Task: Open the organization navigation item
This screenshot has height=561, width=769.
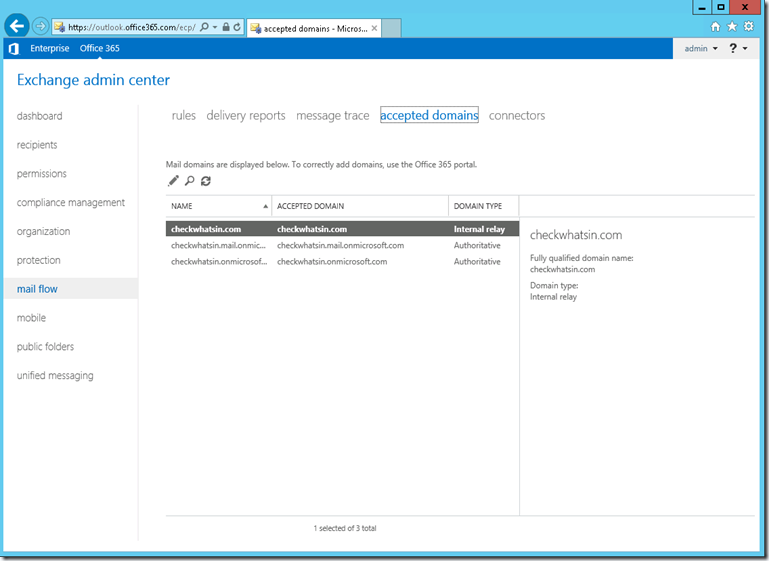Action: (43, 231)
